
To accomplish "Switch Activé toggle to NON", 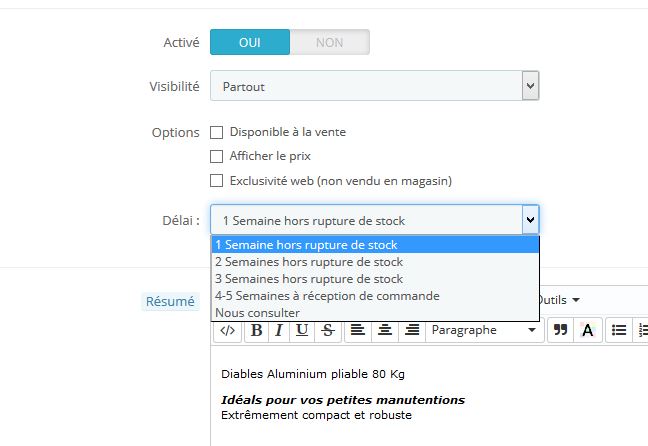I will [x=329, y=42].
